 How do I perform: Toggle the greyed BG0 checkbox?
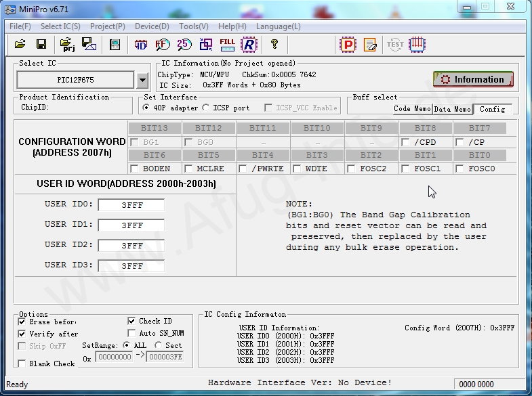tap(188, 142)
